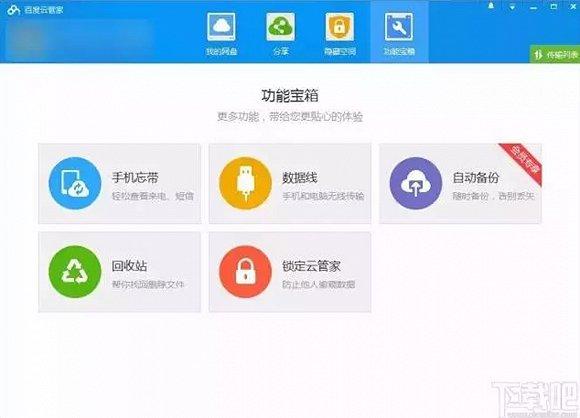Screen dimensions: 580x418
Task: Click the 锁定云管家 title text
Action: click(311, 266)
